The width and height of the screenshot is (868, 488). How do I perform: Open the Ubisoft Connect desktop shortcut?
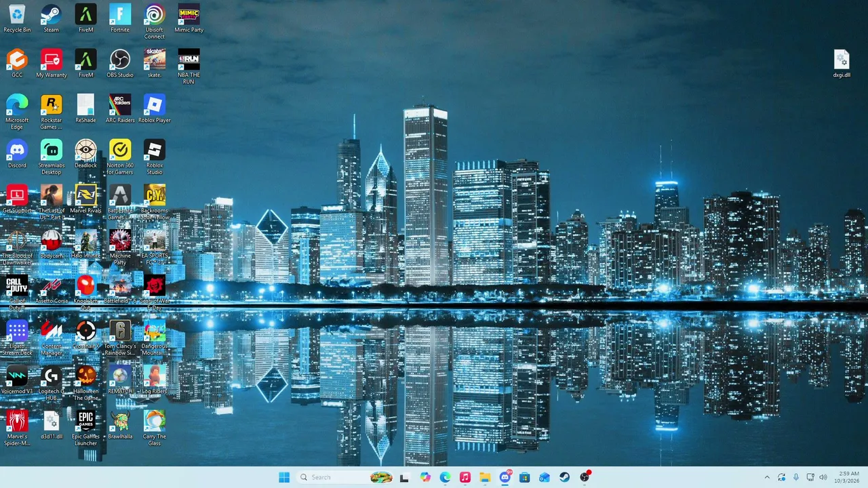(x=155, y=22)
